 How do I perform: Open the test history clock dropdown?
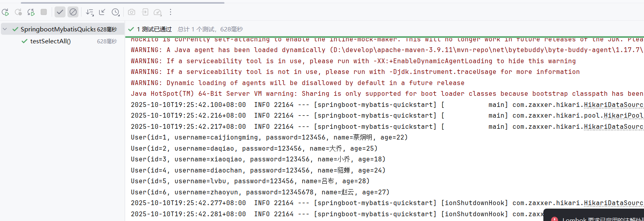(x=116, y=12)
